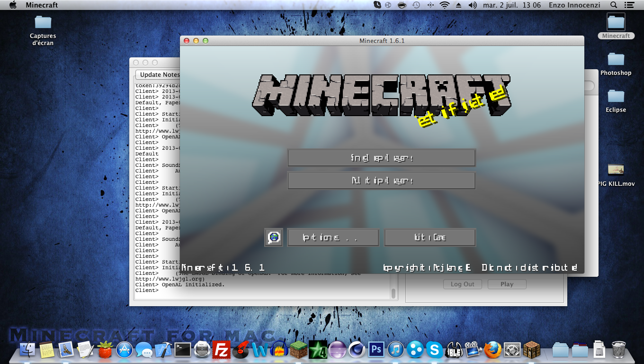Screen dimensions: 644x364
Task: Open Terminal from the dock
Action: (x=182, y=350)
